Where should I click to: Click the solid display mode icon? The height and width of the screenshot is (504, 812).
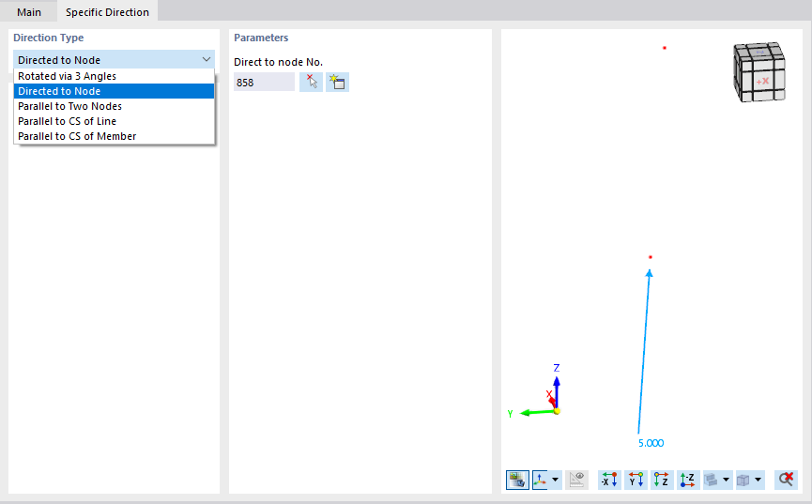(712, 480)
